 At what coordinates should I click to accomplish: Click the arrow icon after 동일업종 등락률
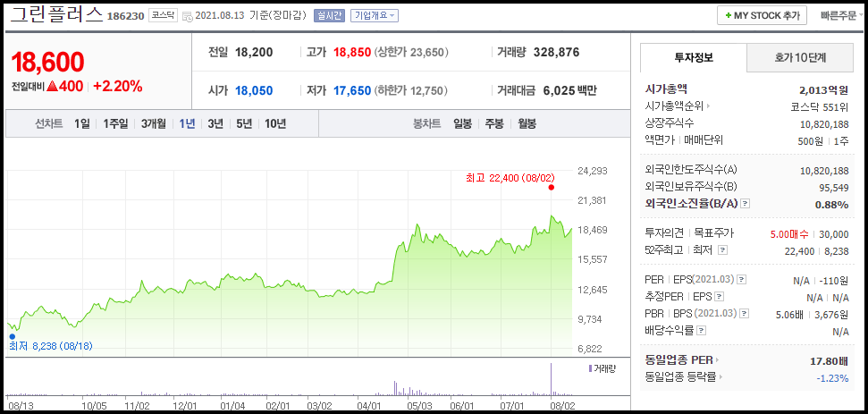coord(721,377)
